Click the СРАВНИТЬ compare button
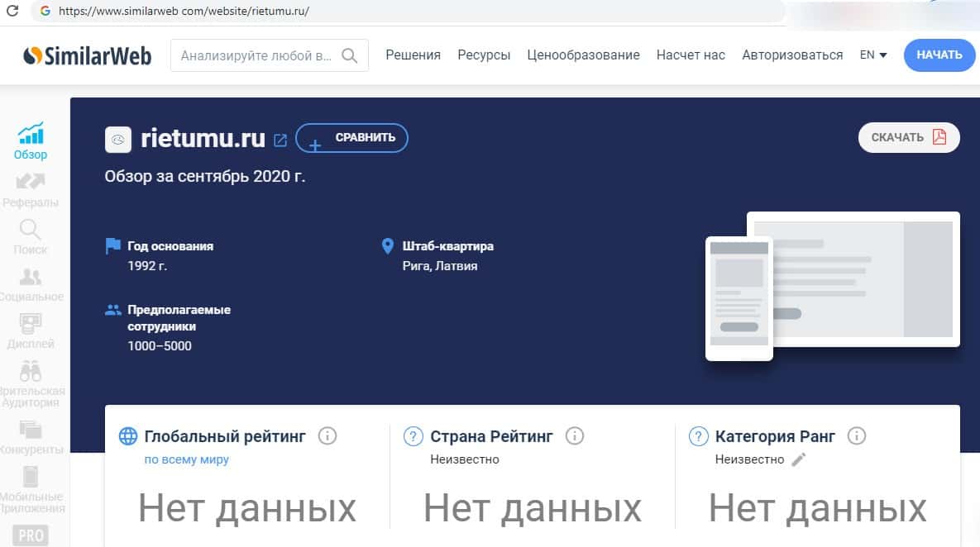 tap(351, 137)
